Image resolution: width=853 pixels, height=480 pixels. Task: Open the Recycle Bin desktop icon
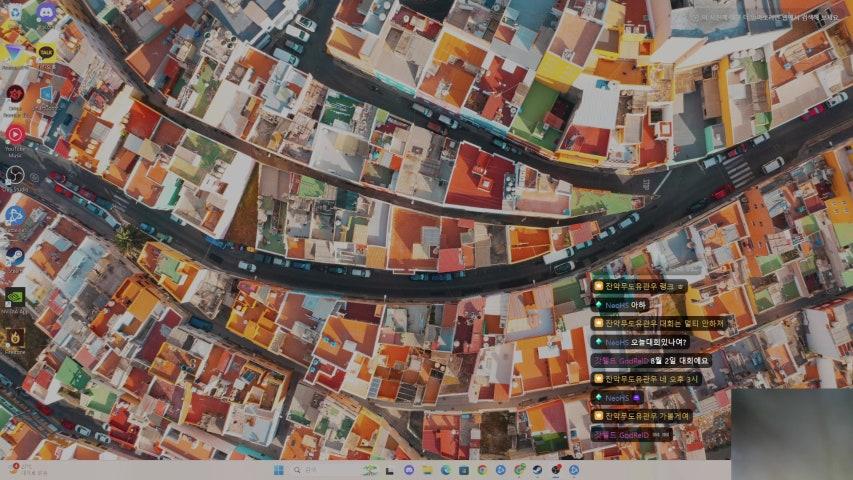pos(15,13)
